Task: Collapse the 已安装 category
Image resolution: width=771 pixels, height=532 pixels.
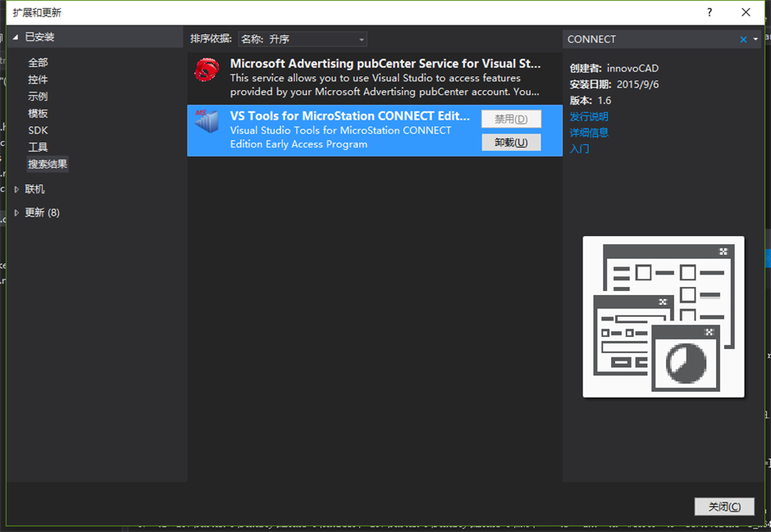Action: click(x=16, y=37)
